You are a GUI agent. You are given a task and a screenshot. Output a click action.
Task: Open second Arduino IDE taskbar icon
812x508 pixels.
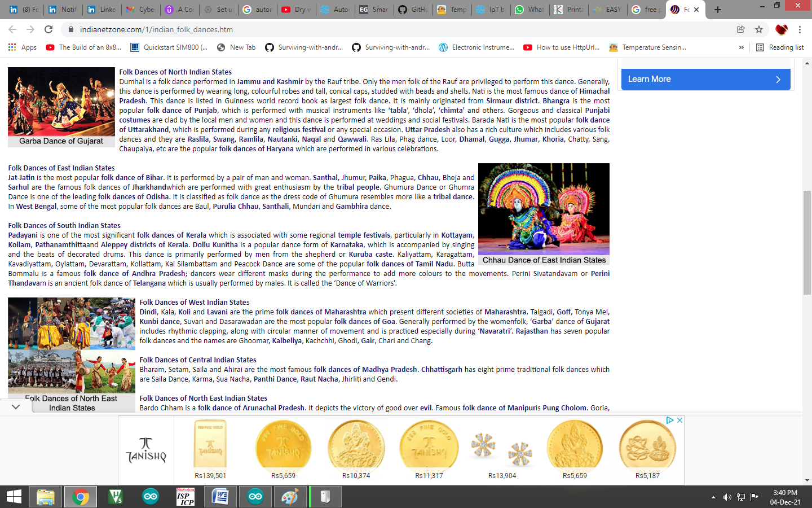click(255, 497)
